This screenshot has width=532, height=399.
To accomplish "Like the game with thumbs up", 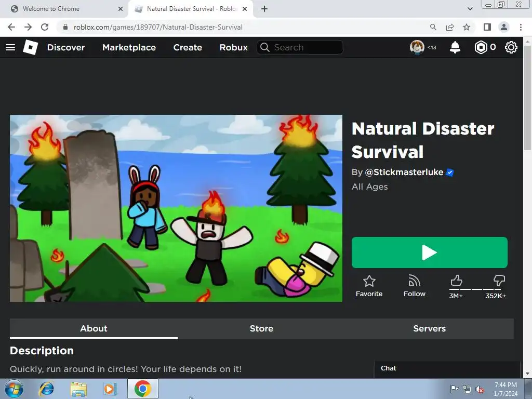I will 456,281.
